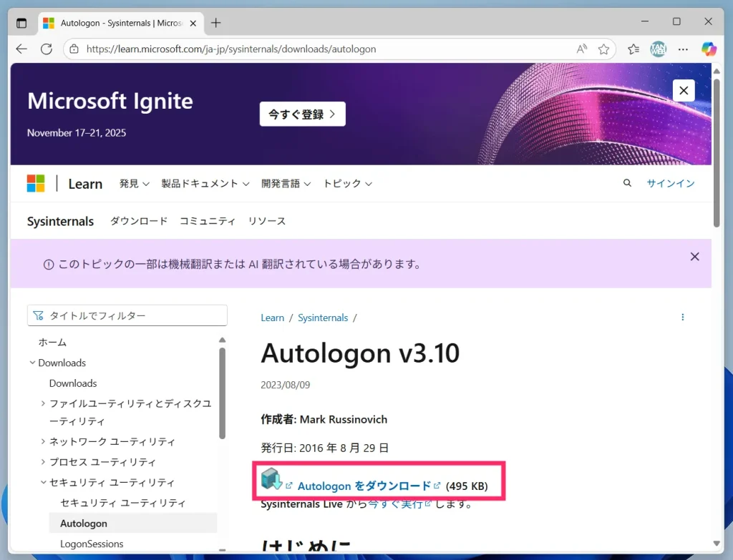733x560 pixels.
Task: Expand the 開発言語 dropdown
Action: coord(286,184)
